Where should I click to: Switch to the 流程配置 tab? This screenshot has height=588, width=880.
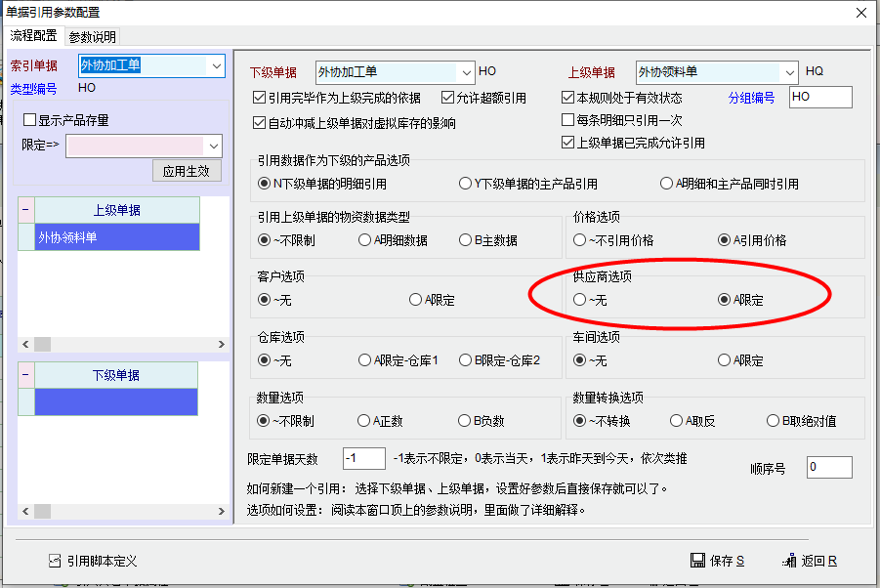33,36
